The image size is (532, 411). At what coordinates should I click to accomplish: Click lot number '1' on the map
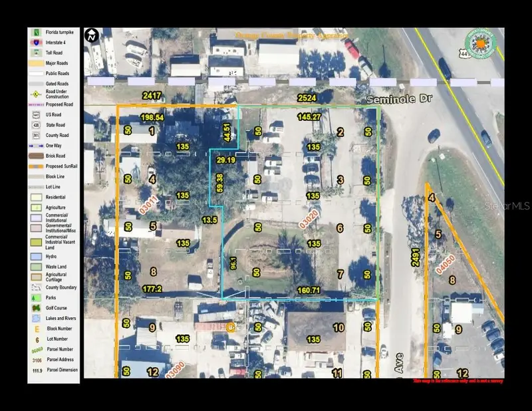[152, 131]
